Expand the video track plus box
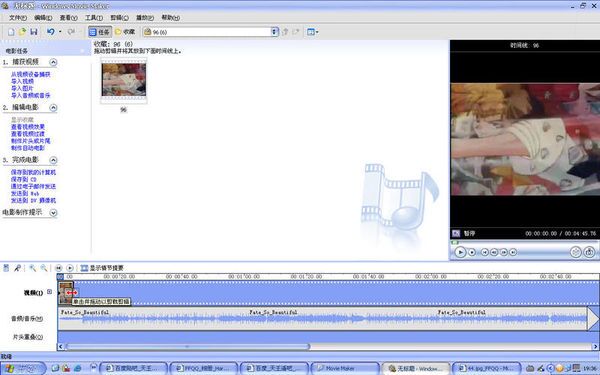 (49, 292)
